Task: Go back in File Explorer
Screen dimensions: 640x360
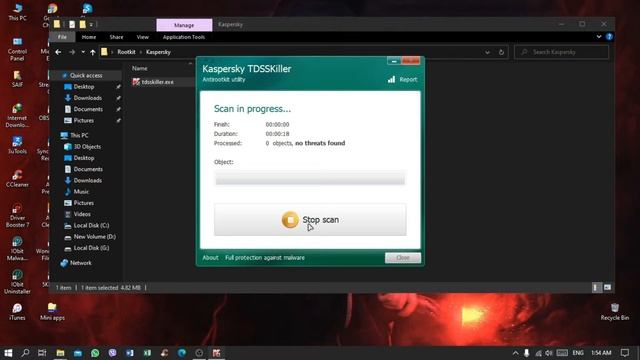Action: (58, 52)
